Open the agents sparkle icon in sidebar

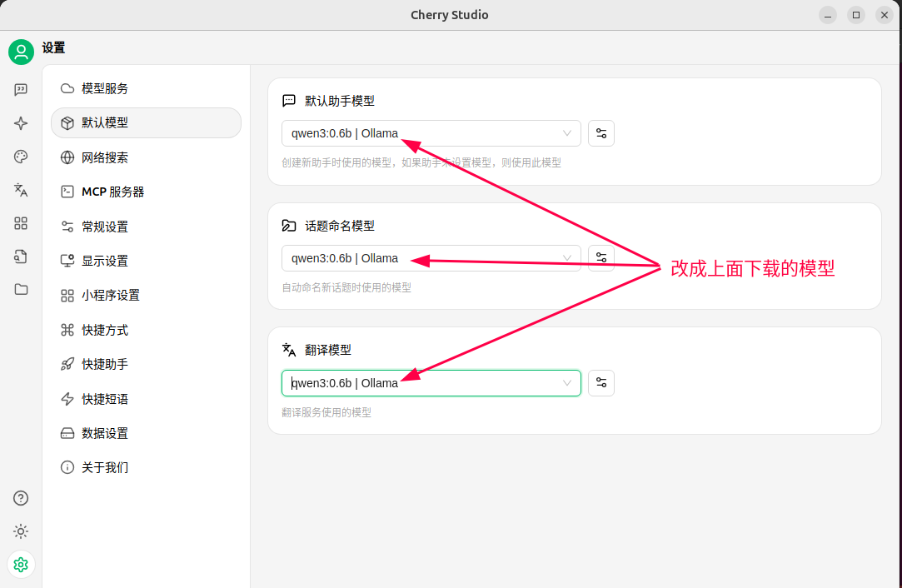click(x=21, y=123)
